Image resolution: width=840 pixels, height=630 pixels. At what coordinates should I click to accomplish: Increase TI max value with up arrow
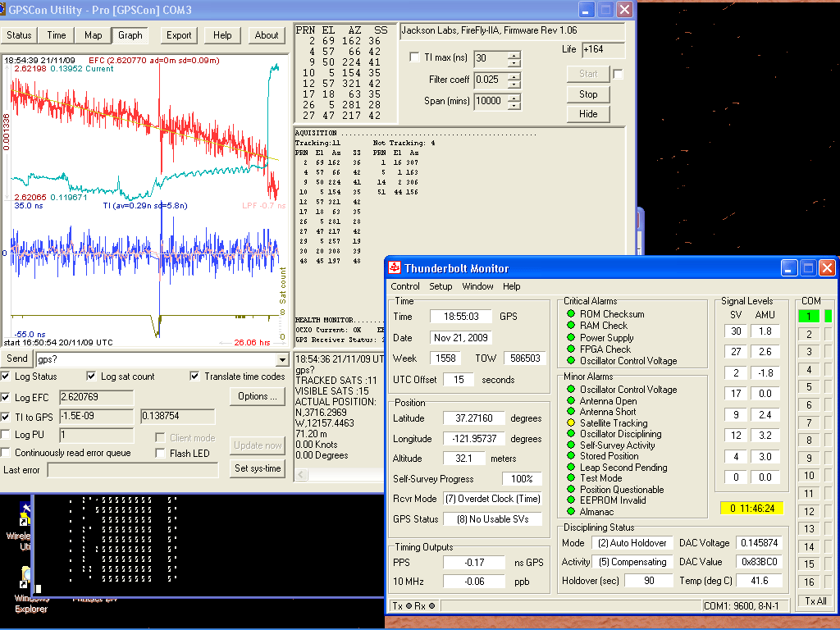tap(514, 55)
